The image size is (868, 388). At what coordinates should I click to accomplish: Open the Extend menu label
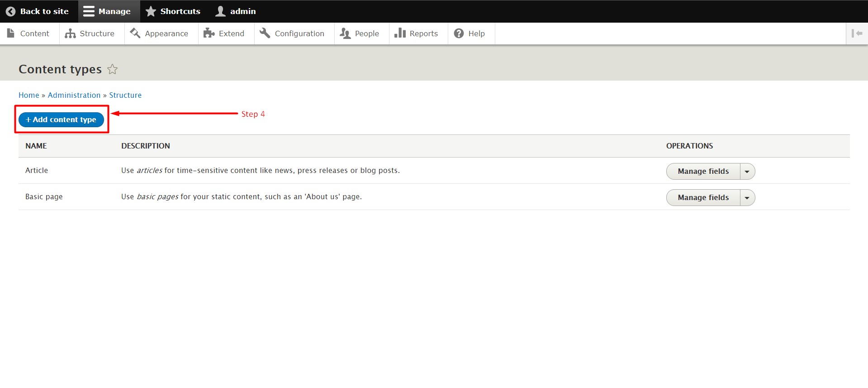(232, 34)
